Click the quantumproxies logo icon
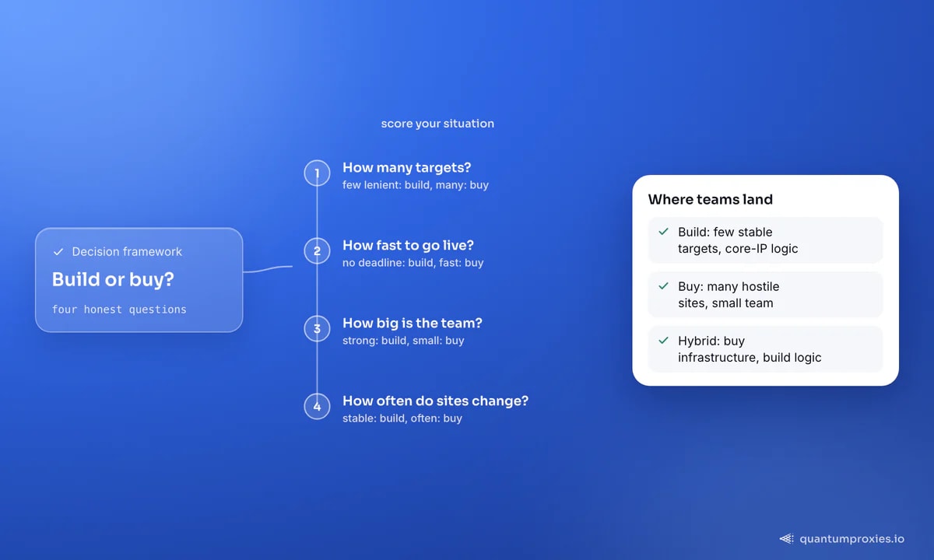Image resolution: width=934 pixels, height=560 pixels. 787,538
